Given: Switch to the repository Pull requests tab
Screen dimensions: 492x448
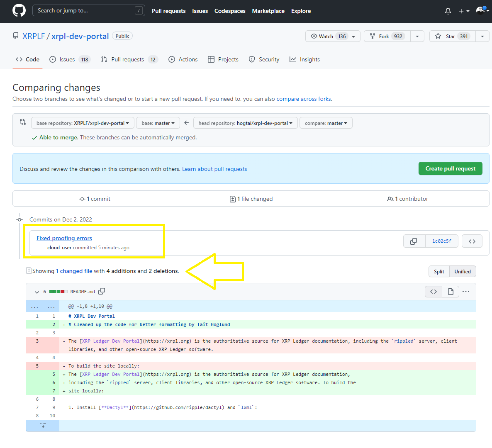Looking at the screenshot, I should (x=129, y=59).
